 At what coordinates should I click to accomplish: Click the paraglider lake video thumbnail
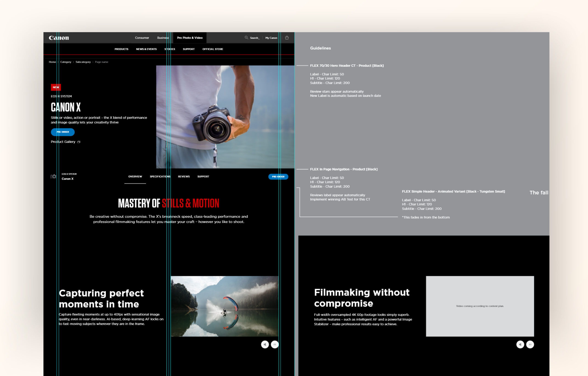224,306
